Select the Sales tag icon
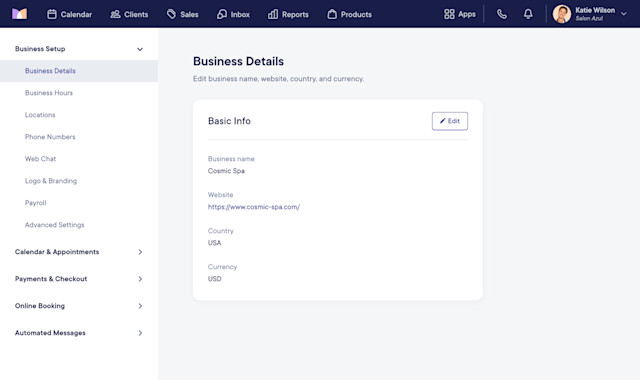This screenshot has height=380, width=640. point(171,14)
